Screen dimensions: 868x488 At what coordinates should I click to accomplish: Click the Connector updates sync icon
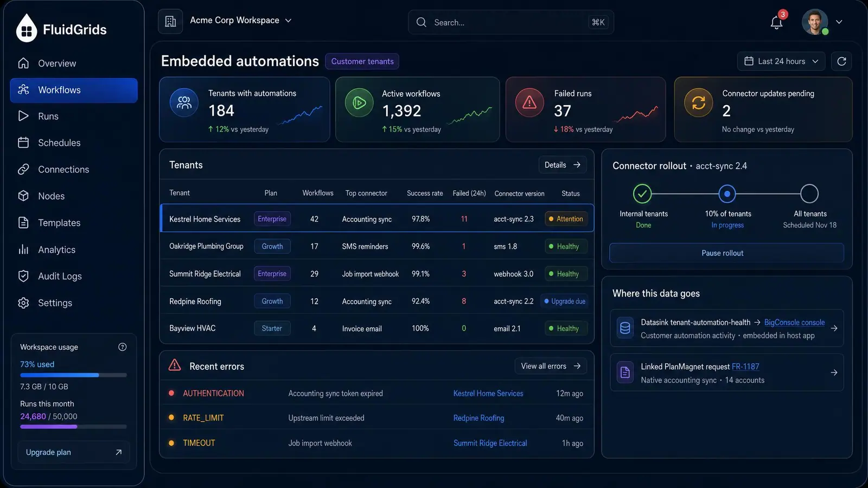698,102
